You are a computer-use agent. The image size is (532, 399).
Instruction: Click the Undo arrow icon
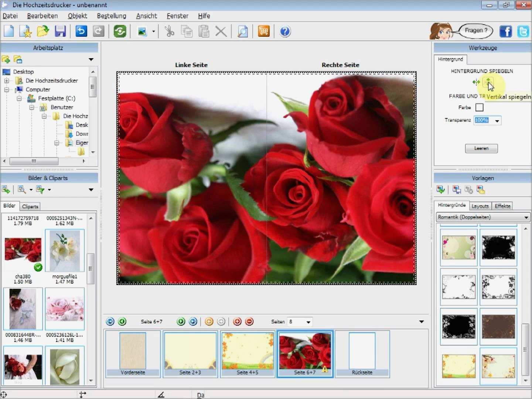coord(81,31)
